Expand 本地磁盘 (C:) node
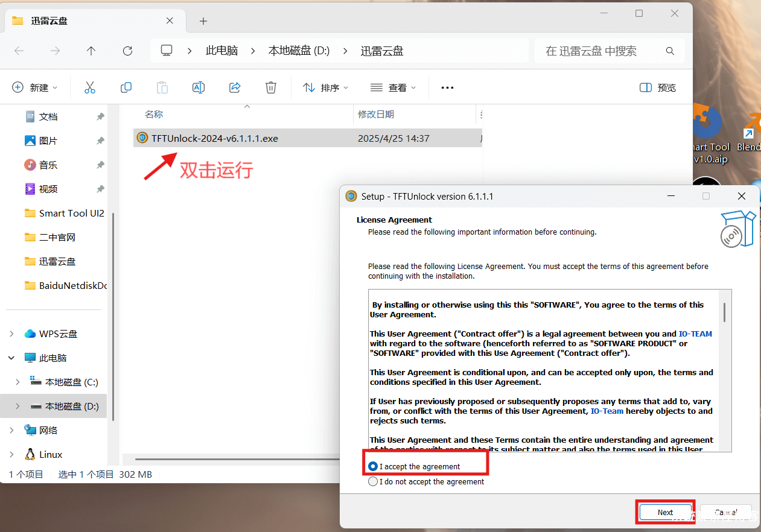The width and height of the screenshot is (761, 532). 18,382
